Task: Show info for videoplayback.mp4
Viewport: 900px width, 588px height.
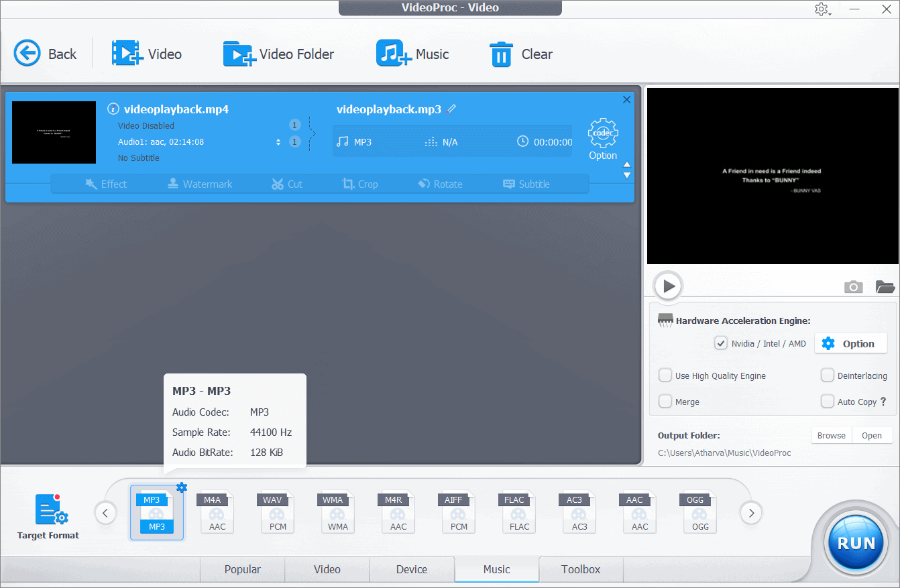Action: [x=113, y=109]
